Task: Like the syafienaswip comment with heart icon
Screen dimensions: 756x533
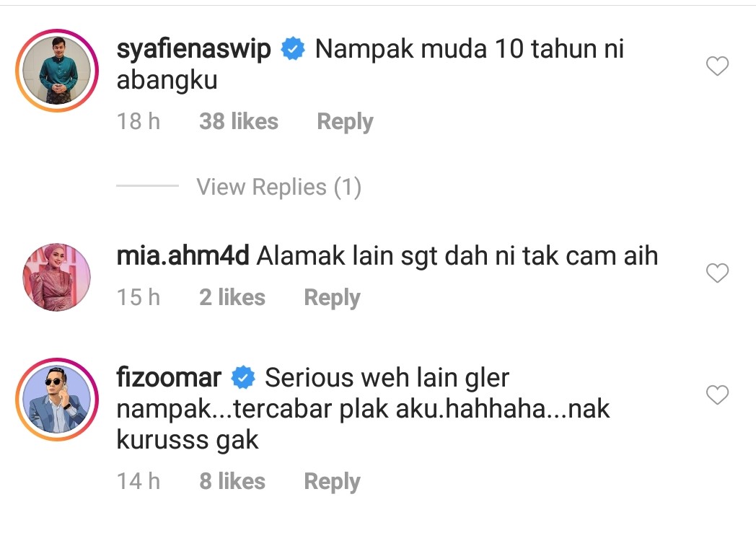Action: [717, 66]
